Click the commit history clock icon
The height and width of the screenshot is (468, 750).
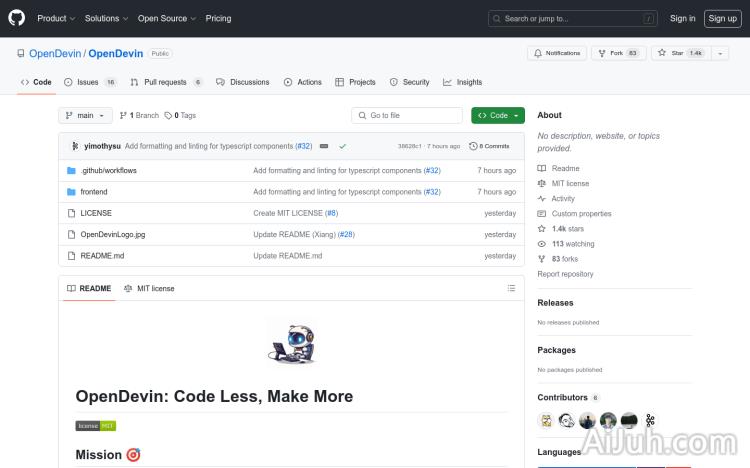pyautogui.click(x=474, y=146)
